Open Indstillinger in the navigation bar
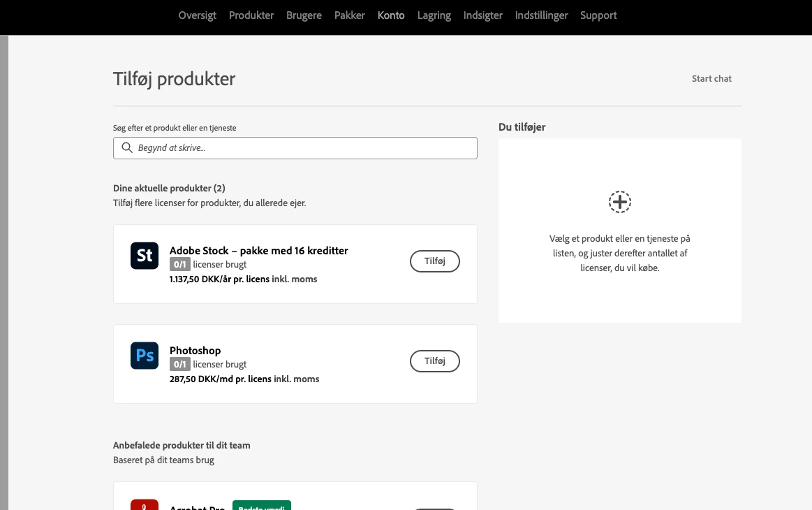The height and width of the screenshot is (510, 812). (x=541, y=15)
